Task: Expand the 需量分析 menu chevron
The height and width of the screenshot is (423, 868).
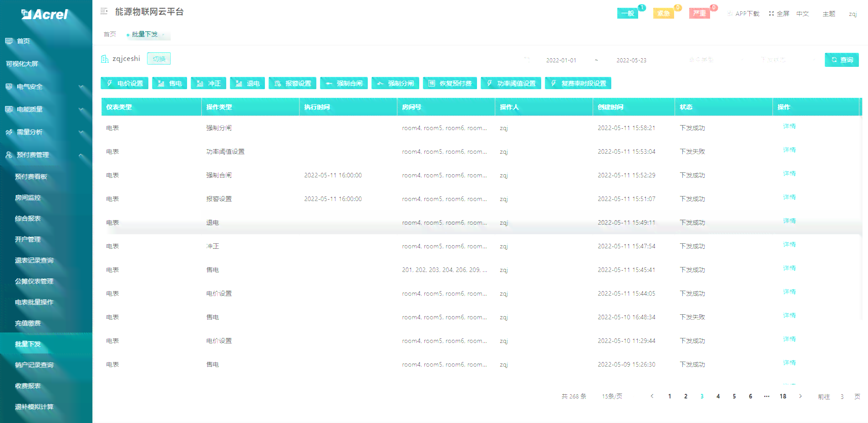Action: tap(81, 132)
